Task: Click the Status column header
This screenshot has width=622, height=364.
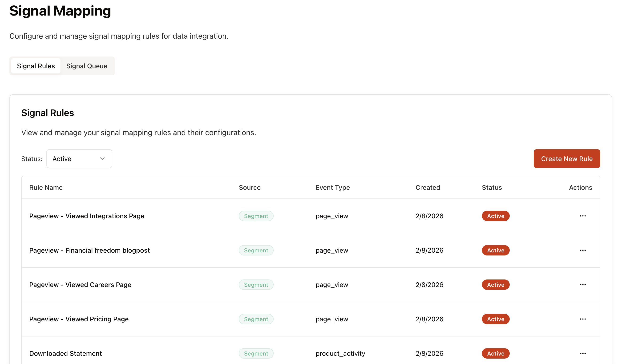Action: point(492,188)
